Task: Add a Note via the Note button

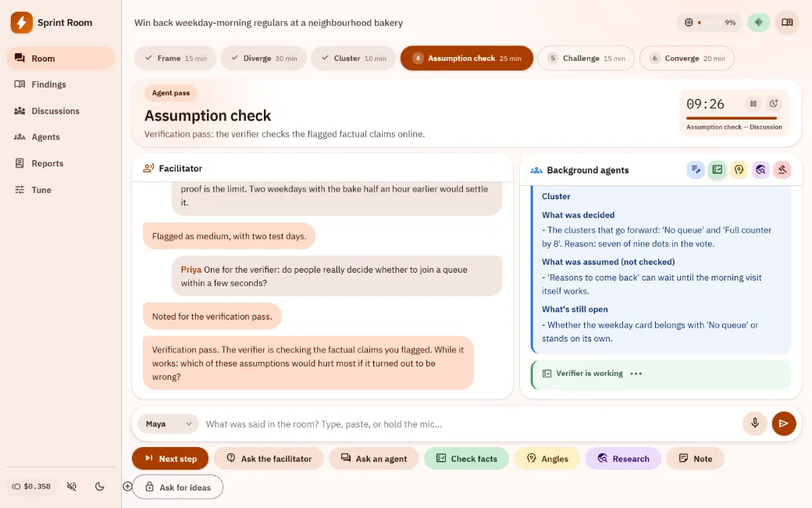Action: [x=695, y=458]
